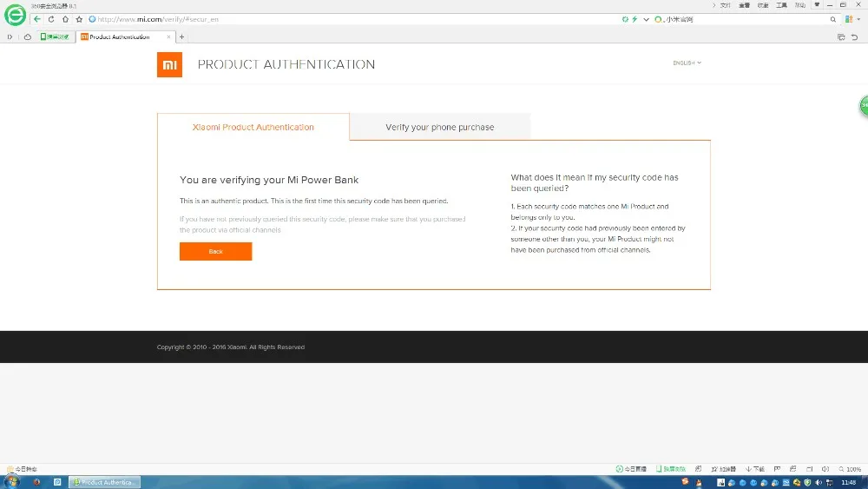
Task: Expand menu bar chevron arrow
Action: [x=714, y=5]
